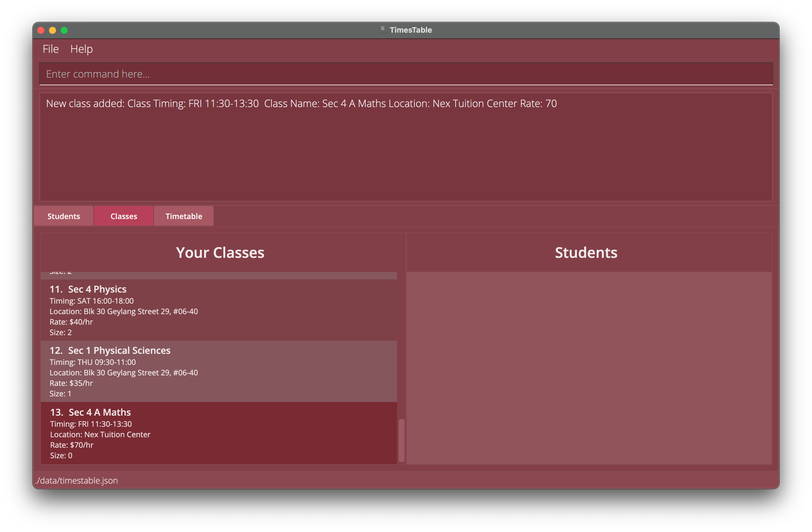
Task: Switch to the Classes tab
Action: 123,216
